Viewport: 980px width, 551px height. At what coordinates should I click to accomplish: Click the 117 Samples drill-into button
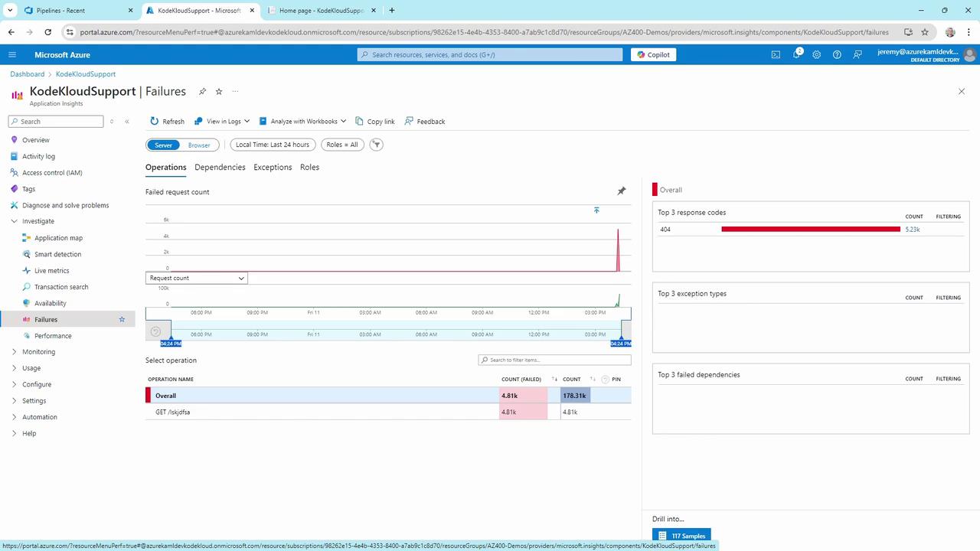[681, 536]
